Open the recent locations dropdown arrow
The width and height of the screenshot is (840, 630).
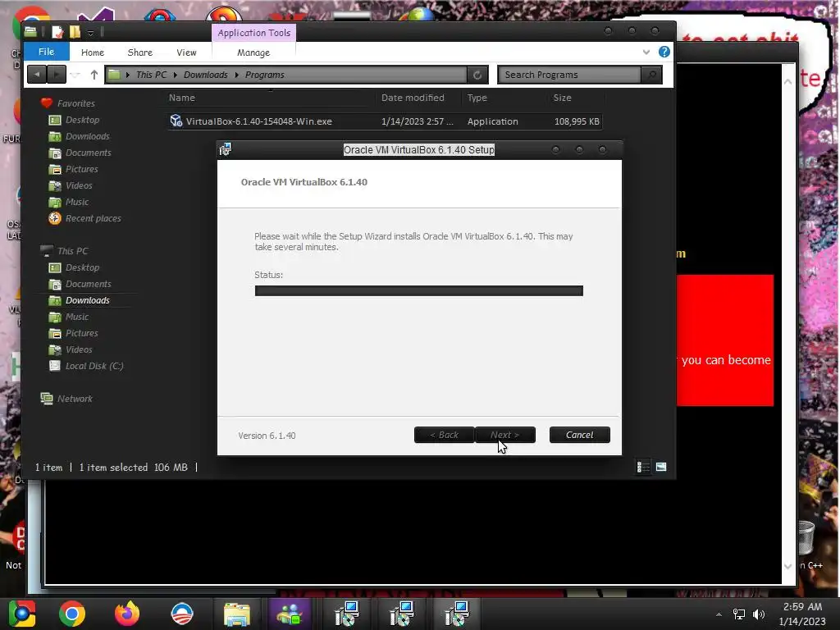[x=75, y=75]
